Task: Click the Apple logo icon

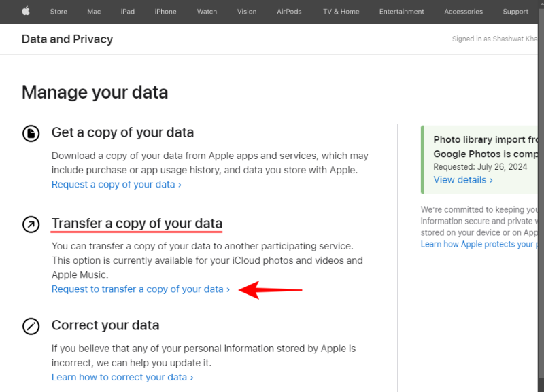Action: click(26, 11)
